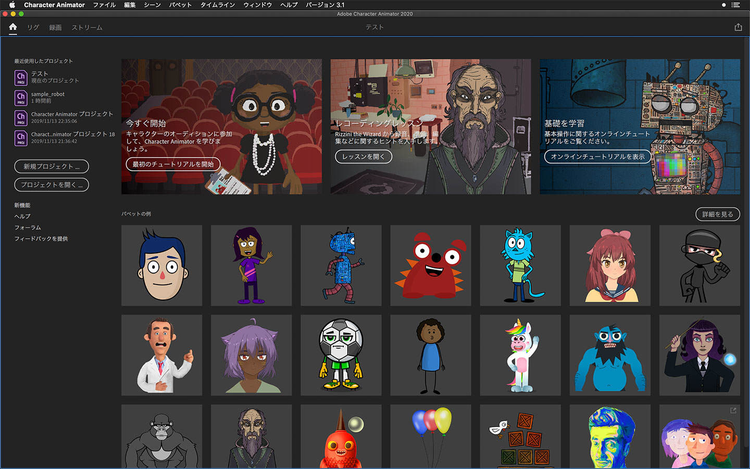Switch to the 録画 workspace tab
Viewport: 750px width, 469px height.
click(55, 28)
